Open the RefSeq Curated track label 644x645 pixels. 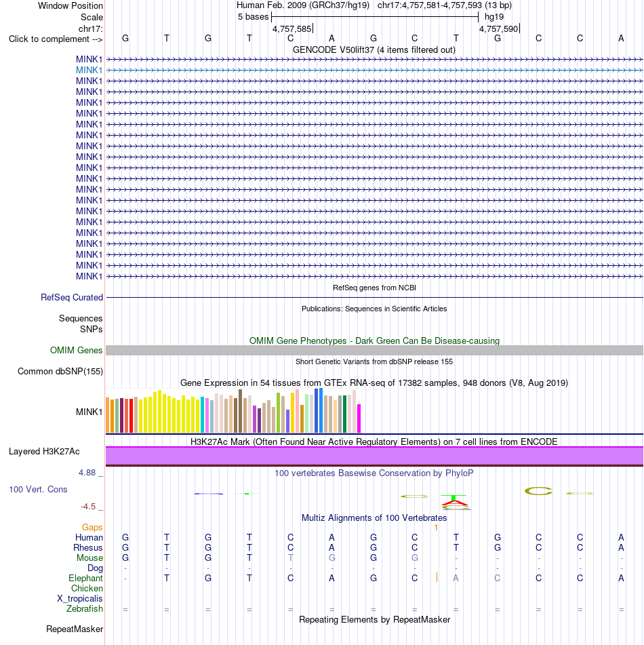coord(72,298)
